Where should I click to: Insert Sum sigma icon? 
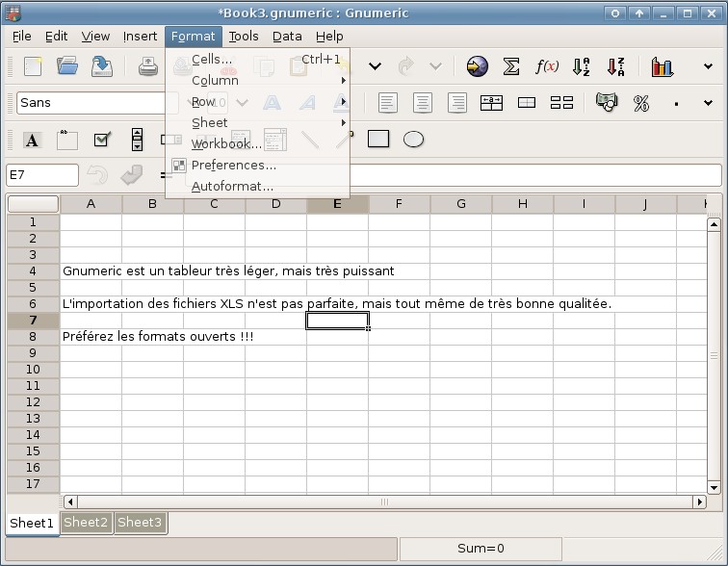click(511, 66)
